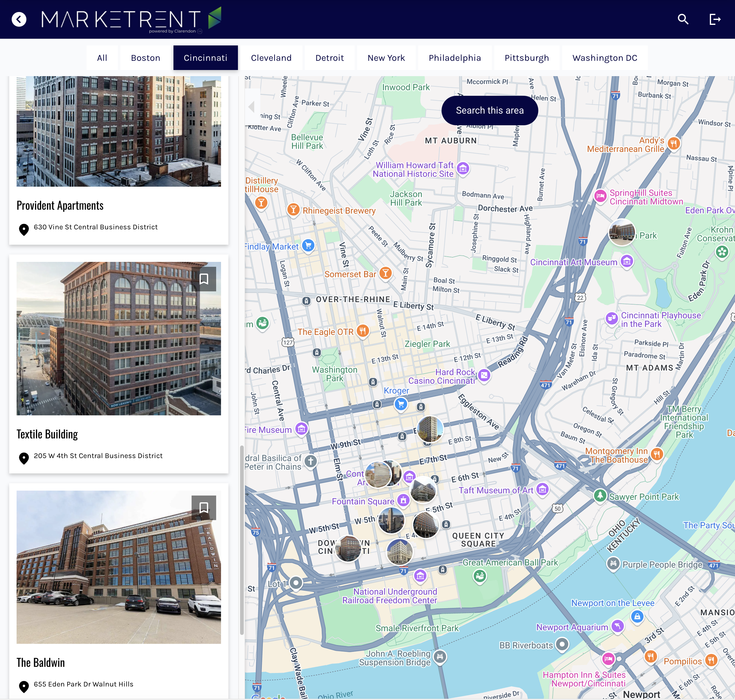735x700 pixels.
Task: Open the search magnifier icon
Action: 683,19
